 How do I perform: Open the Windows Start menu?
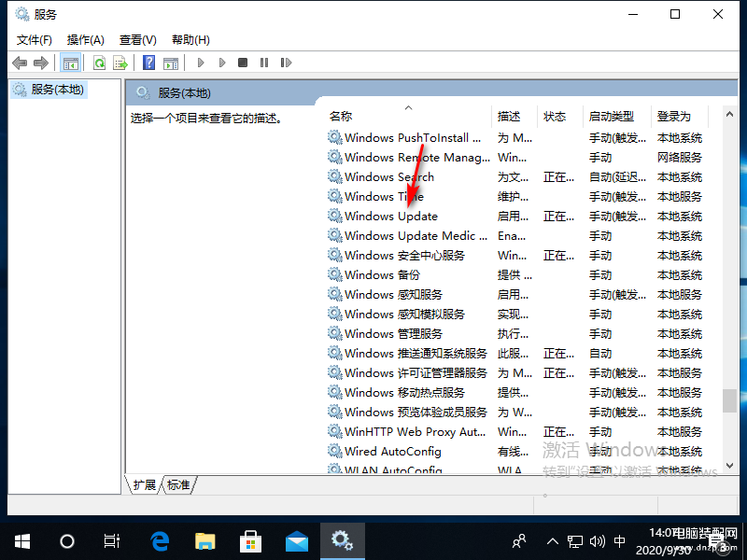pos(22,541)
